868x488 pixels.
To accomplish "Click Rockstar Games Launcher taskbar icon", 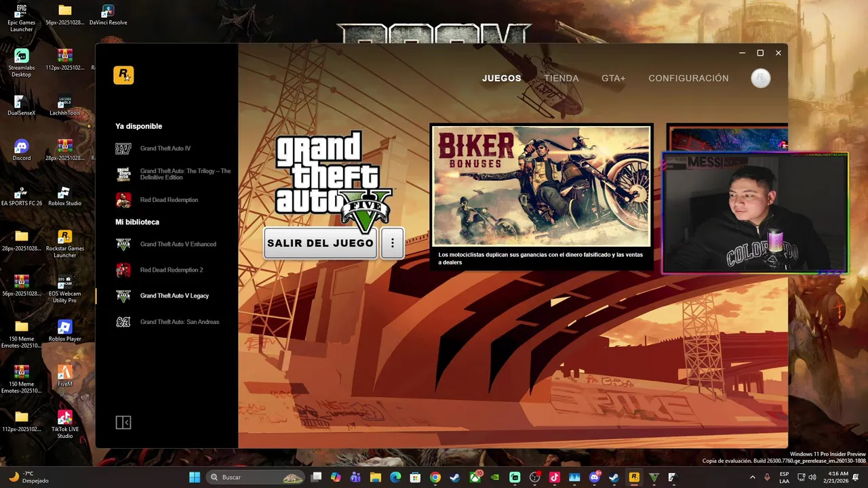I will pos(634,477).
